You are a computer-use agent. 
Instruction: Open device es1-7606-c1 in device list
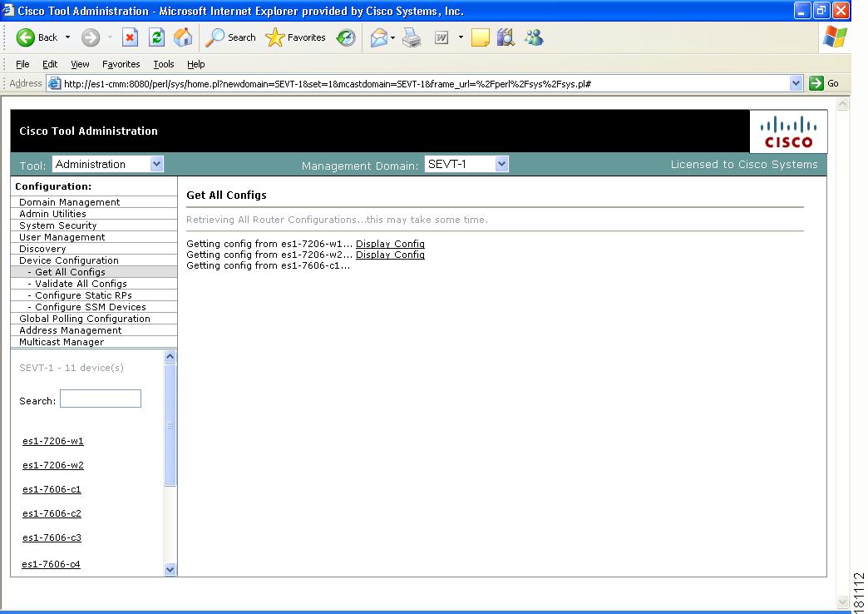[x=52, y=489]
